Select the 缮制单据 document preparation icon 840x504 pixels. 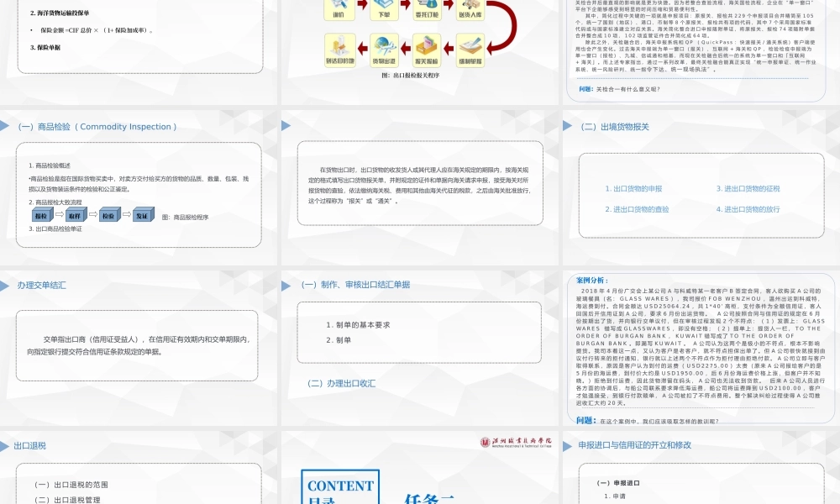pos(470,48)
